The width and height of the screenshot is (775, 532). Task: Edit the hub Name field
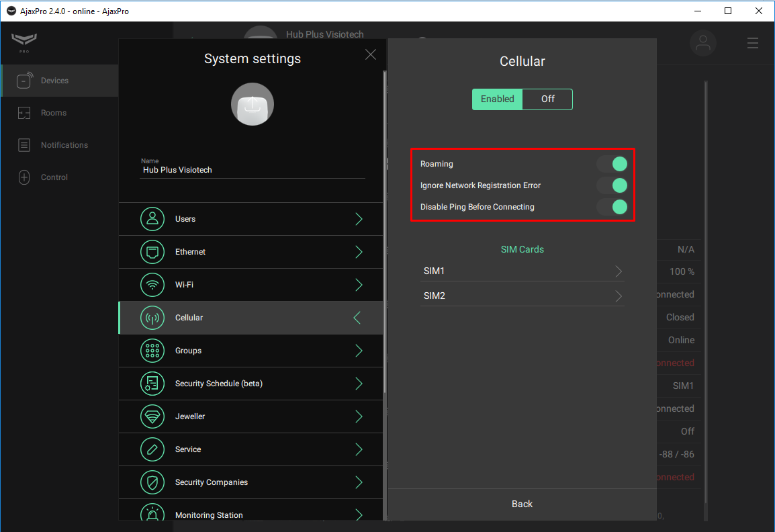click(x=253, y=171)
